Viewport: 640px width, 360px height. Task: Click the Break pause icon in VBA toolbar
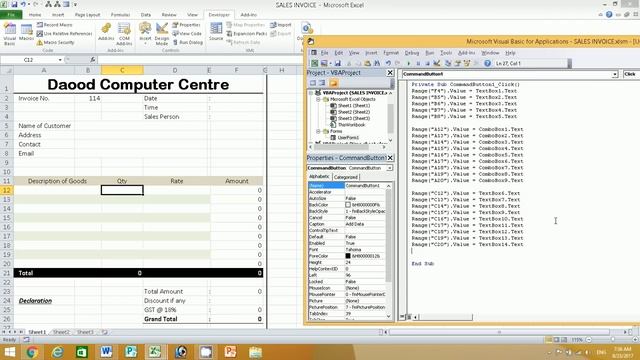click(418, 63)
